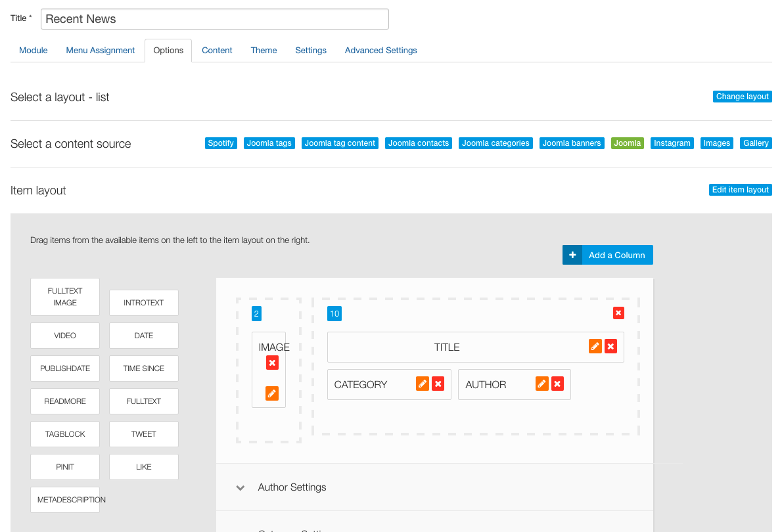
Task: Open the Author Settings section title
Action: [292, 487]
